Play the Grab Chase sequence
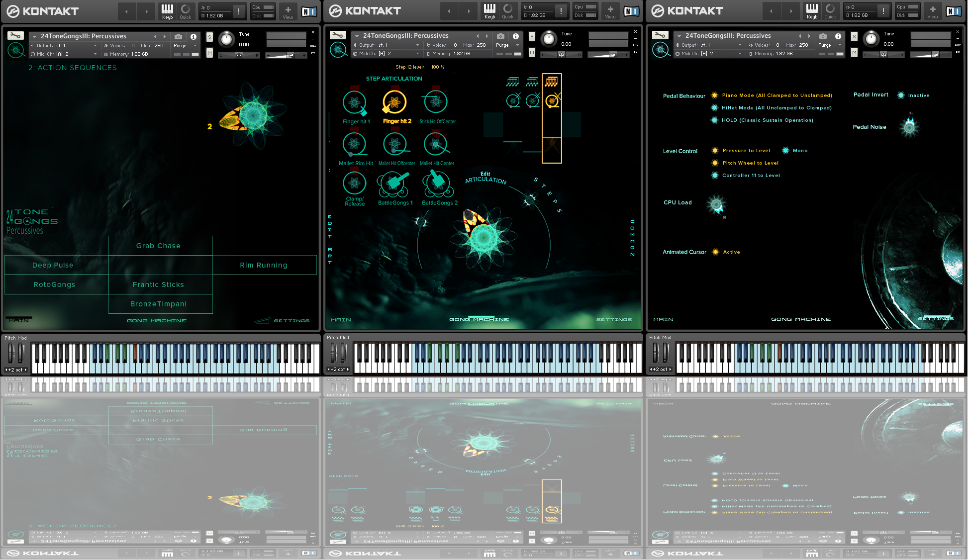This screenshot has width=970, height=560. click(x=161, y=246)
